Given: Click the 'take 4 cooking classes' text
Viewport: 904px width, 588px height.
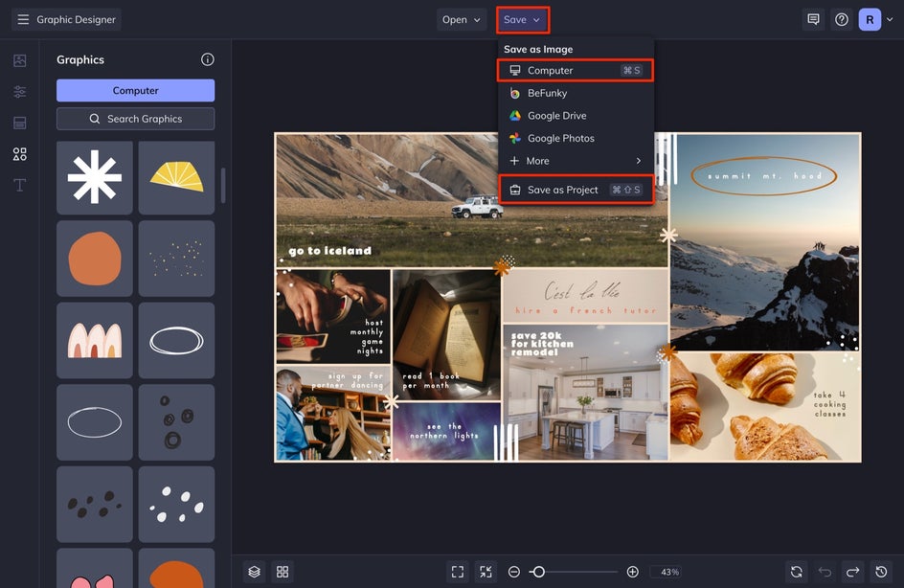Looking at the screenshot, I should 829,404.
